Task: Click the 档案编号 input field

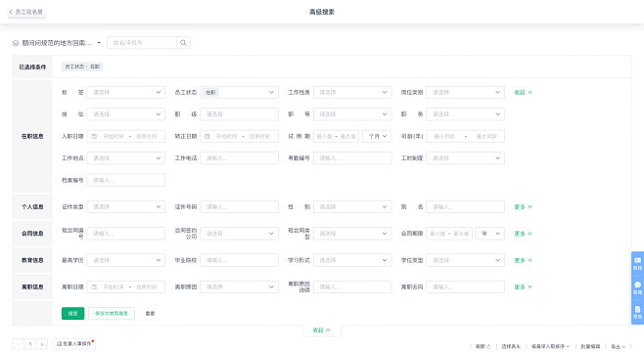Action: click(x=125, y=180)
